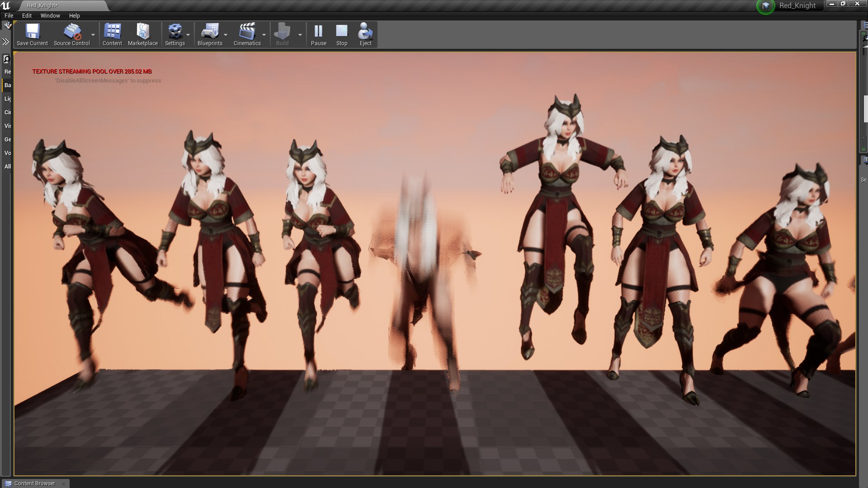Expand the collapsed toolbar chevron arrows

pyautogui.click(x=5, y=42)
